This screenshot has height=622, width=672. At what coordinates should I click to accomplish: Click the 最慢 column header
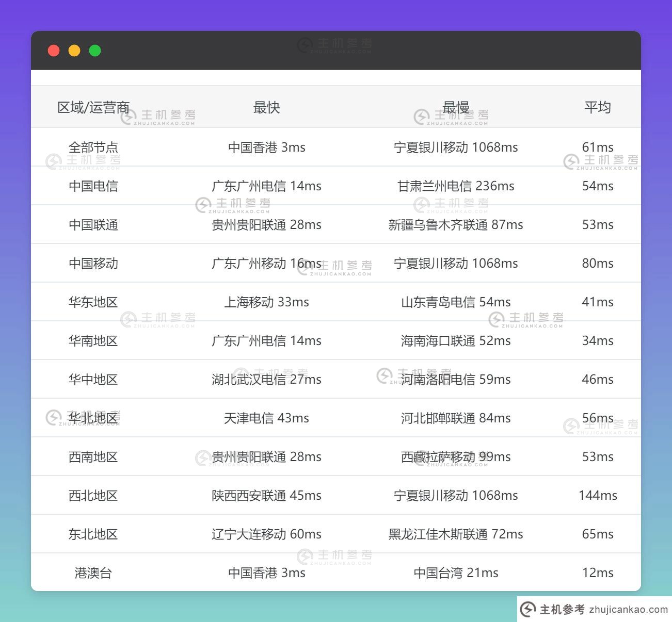click(456, 108)
